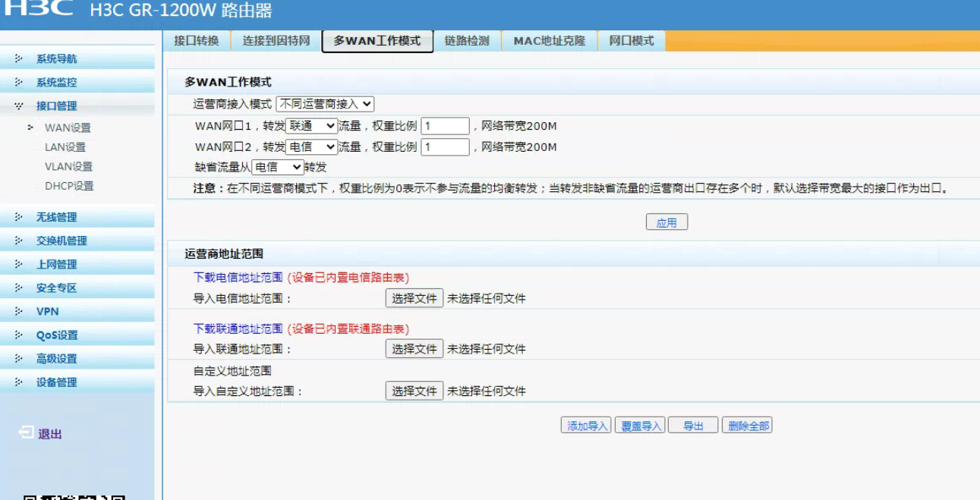This screenshot has height=500, width=980.
Task: Click the 导出 export button
Action: click(693, 426)
